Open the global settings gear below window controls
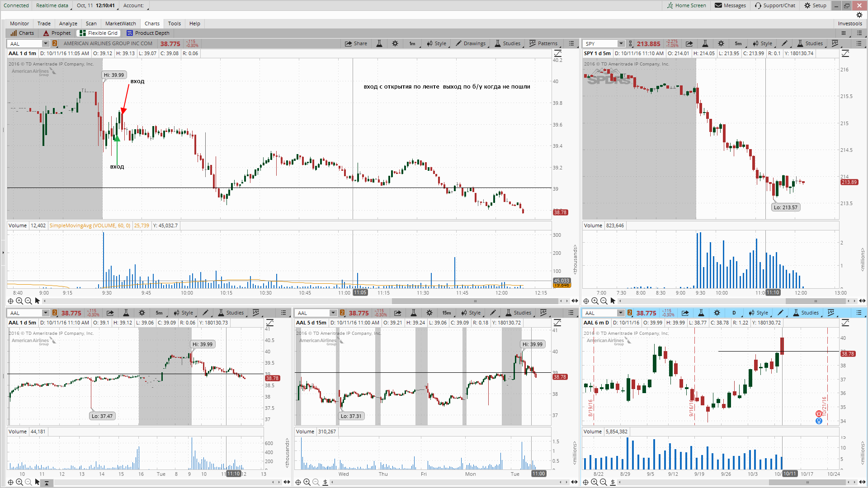This screenshot has width=868, height=488. [x=859, y=15]
